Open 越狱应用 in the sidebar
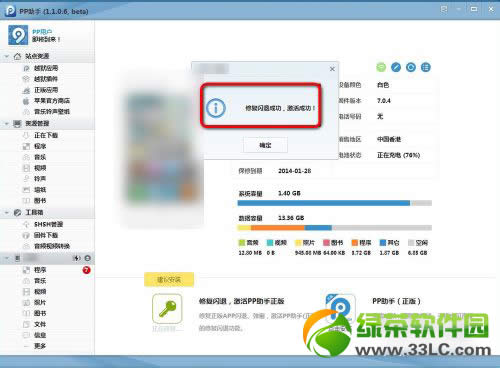Image resolution: width=500 pixels, height=368 pixels. pyautogui.click(x=46, y=68)
